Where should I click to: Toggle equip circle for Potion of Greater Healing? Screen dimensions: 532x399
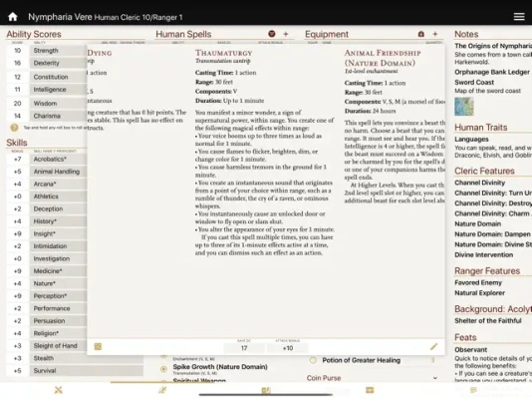(x=313, y=360)
